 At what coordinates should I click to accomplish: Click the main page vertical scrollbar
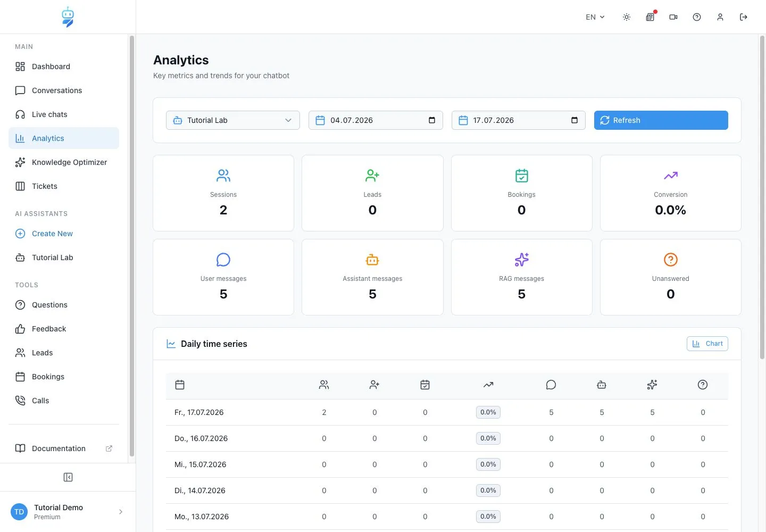click(762, 197)
